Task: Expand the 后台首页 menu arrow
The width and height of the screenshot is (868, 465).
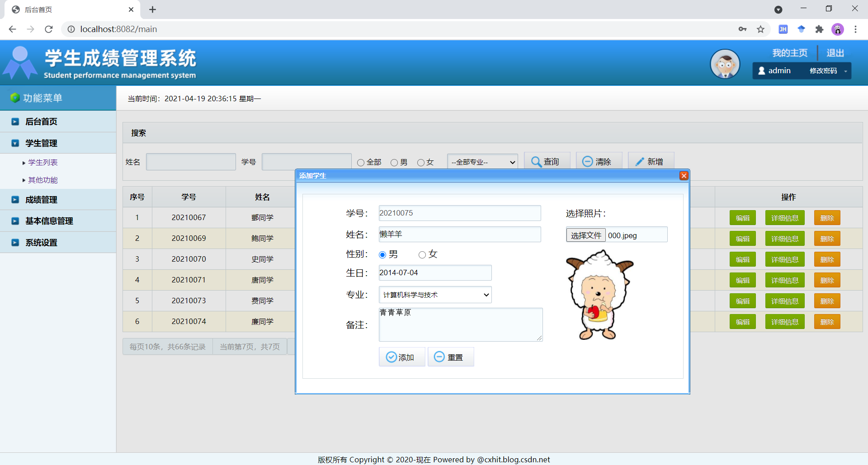Action: coord(15,122)
